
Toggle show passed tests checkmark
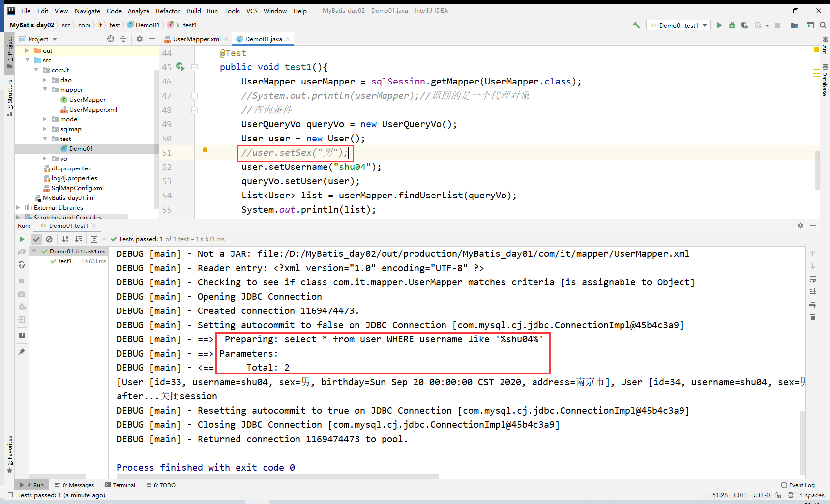coord(36,239)
